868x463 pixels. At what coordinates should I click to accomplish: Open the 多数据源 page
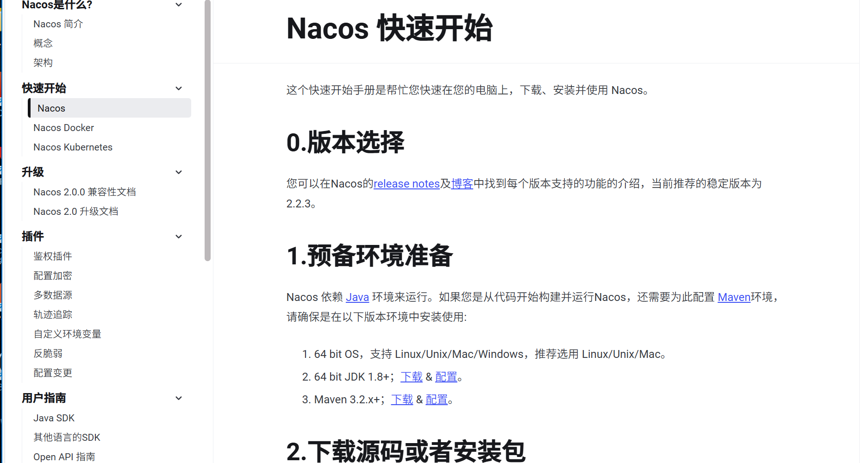(x=53, y=295)
